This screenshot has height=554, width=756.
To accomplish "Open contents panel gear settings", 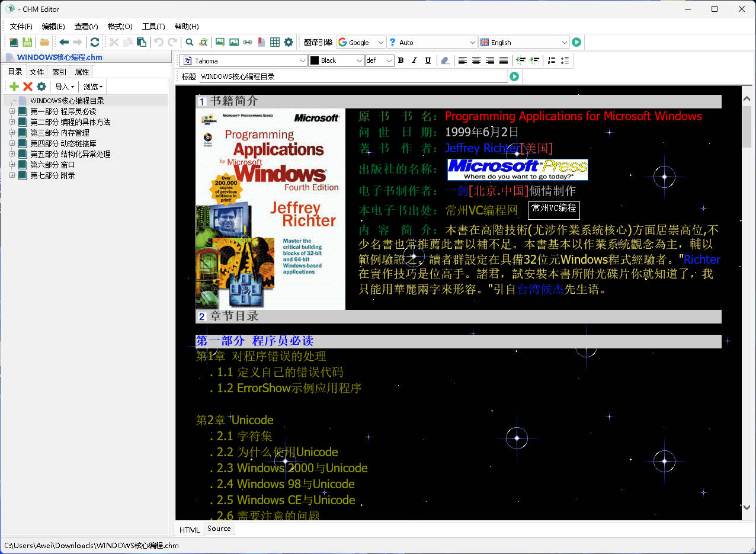I will [x=41, y=87].
